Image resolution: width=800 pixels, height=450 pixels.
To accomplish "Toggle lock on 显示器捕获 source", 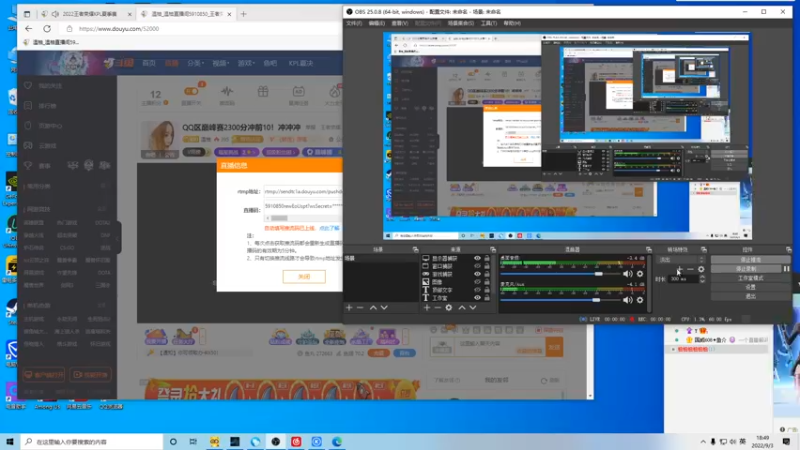I will [x=487, y=258].
